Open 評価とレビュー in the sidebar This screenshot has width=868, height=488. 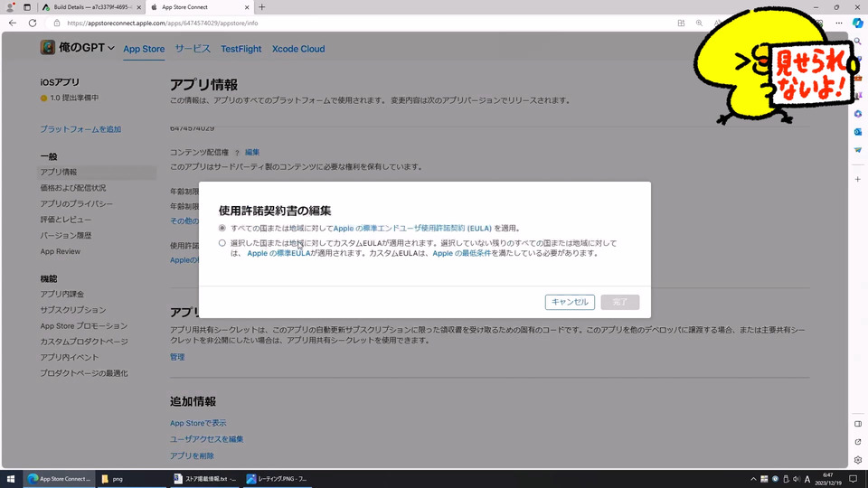pos(66,220)
